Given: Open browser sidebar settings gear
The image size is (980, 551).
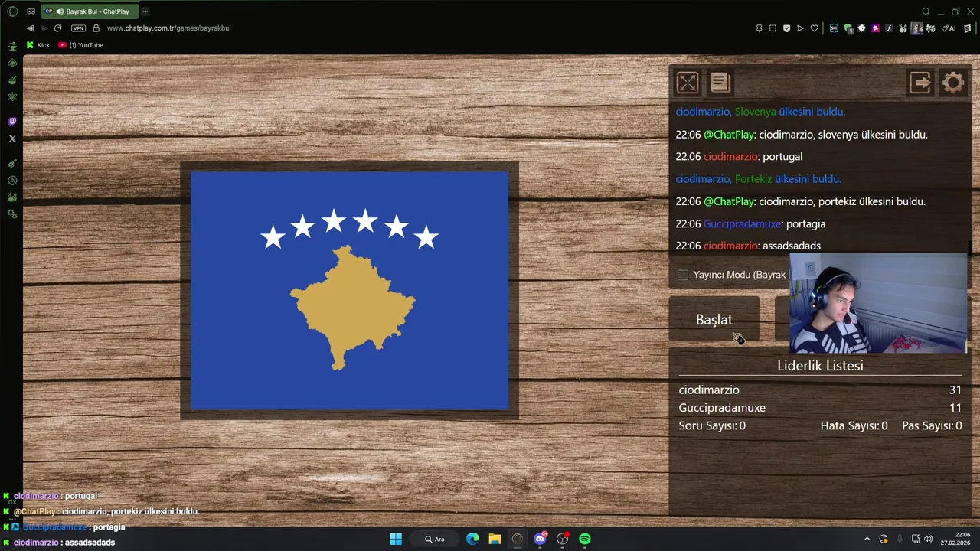Looking at the screenshot, I should pyautogui.click(x=12, y=214).
